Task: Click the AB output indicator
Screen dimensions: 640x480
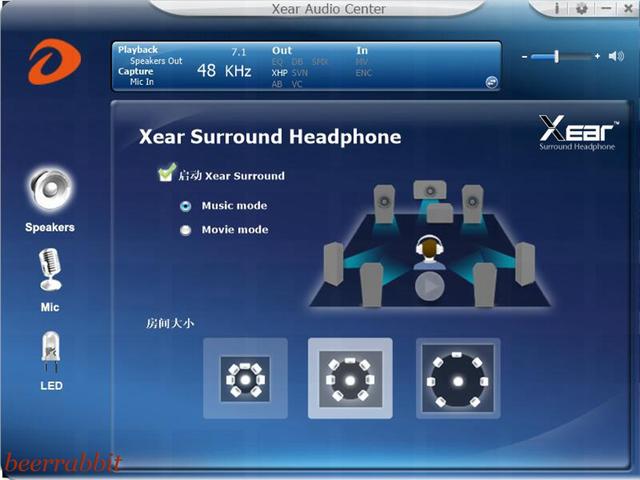Action: click(277, 84)
